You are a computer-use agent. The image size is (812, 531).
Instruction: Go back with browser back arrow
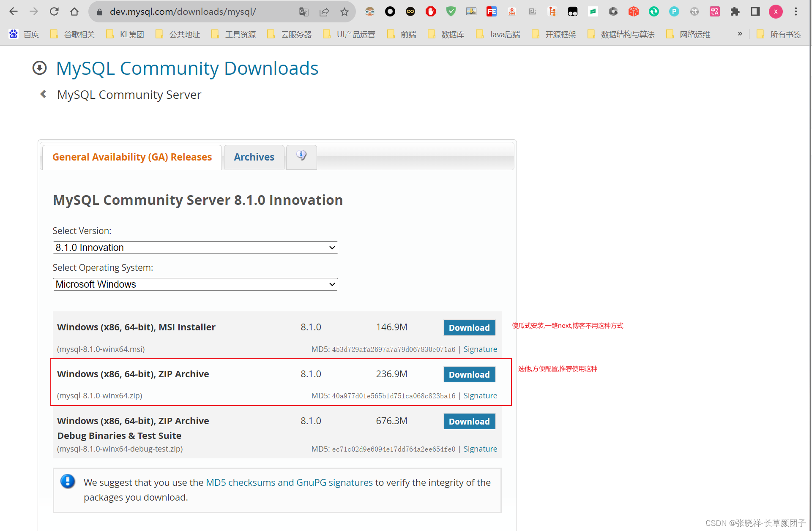tap(14, 11)
